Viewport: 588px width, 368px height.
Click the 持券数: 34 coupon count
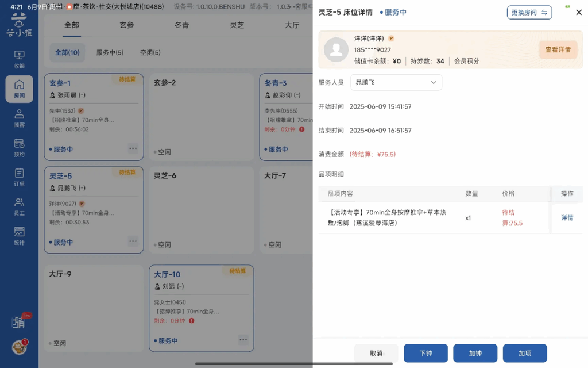point(427,61)
